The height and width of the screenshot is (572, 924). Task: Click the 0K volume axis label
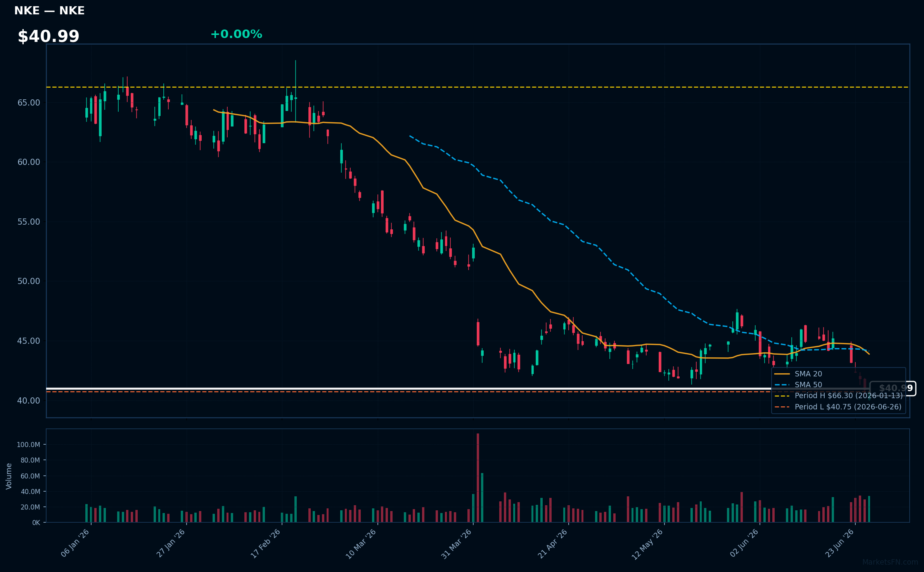click(36, 523)
